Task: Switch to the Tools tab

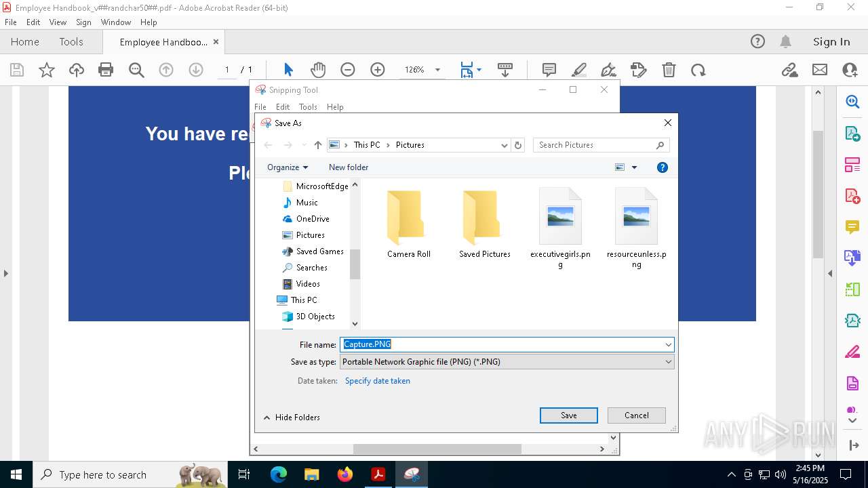Action: point(71,41)
